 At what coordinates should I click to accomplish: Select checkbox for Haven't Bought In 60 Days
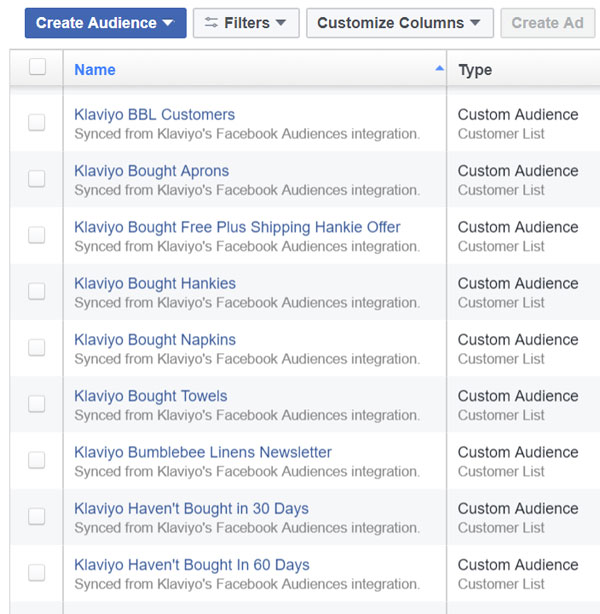click(36, 572)
